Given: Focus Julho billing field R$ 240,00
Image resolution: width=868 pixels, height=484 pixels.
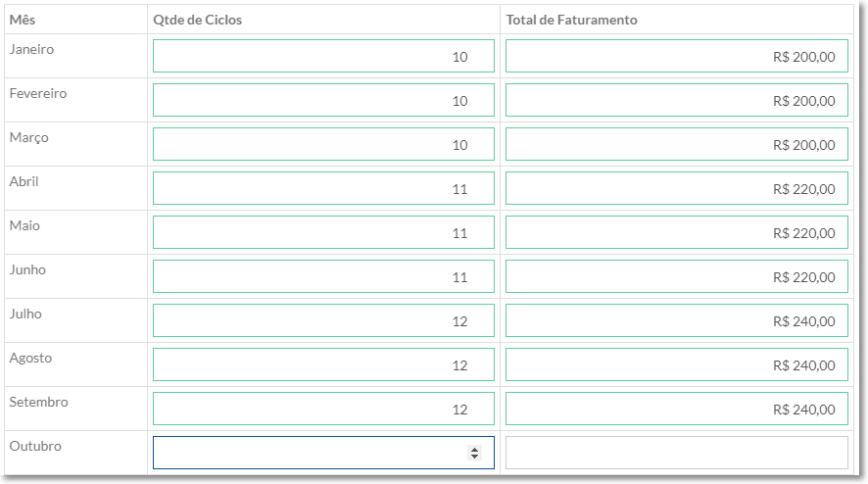Looking at the screenshot, I should click(676, 320).
